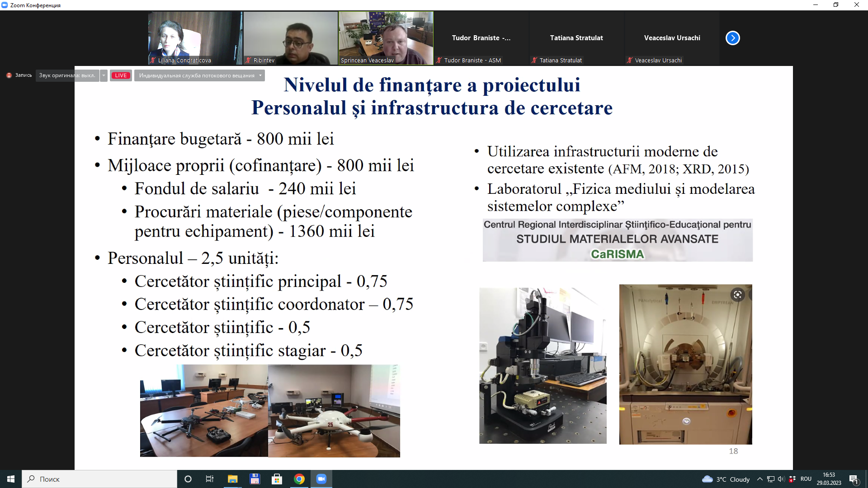The image size is (868, 488).
Task: Open the floppy disk app in taskbar
Action: pyautogui.click(x=255, y=479)
